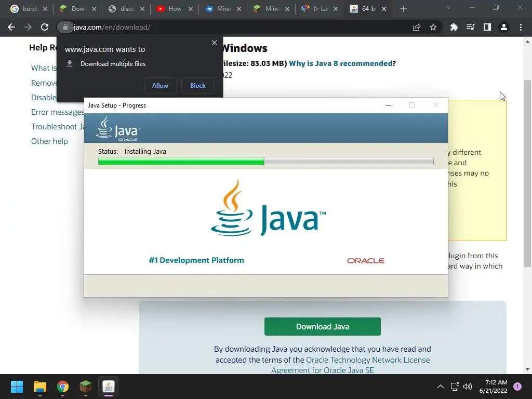Open Minecraft launcher taskbar icon
Viewport: 532px width, 399px height.
coord(86,387)
